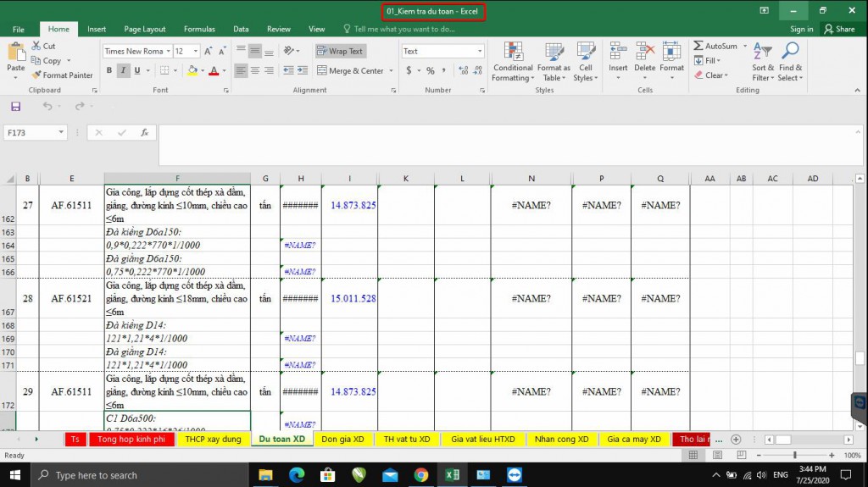
Task: Toggle Top Align vertical alignment
Action: [x=241, y=51]
